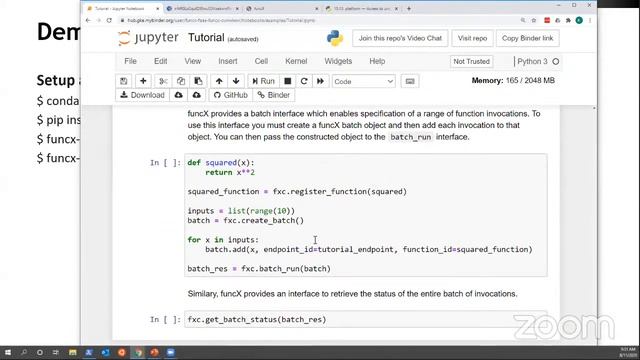This screenshot has height=360, width=640.
Task: Click the Copy Binder link button
Action: 527,38
